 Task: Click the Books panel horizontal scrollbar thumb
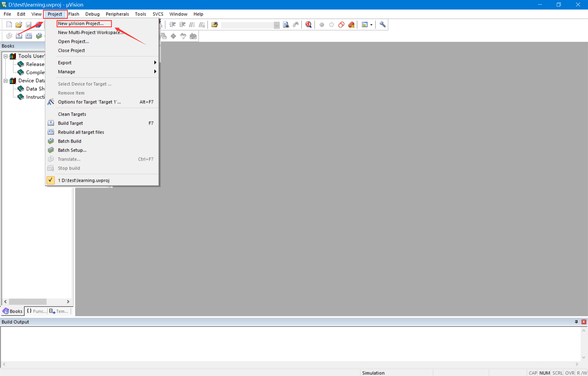(x=27, y=302)
